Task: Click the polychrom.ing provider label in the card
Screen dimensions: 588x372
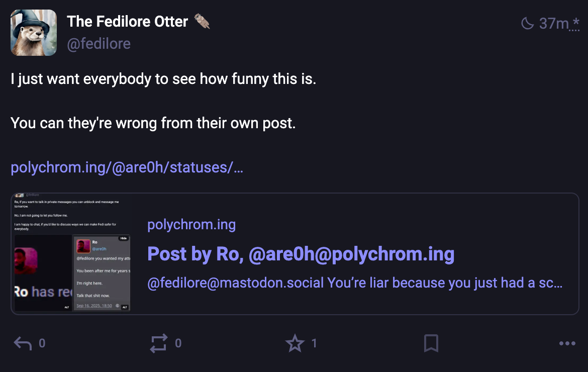Action: pos(191,225)
